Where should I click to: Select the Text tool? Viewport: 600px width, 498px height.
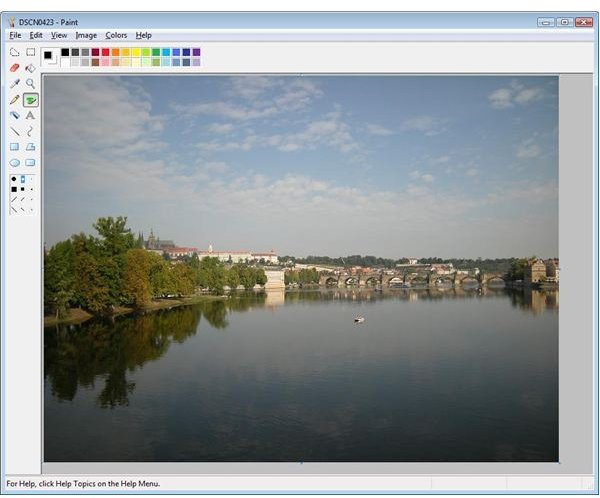click(x=31, y=115)
